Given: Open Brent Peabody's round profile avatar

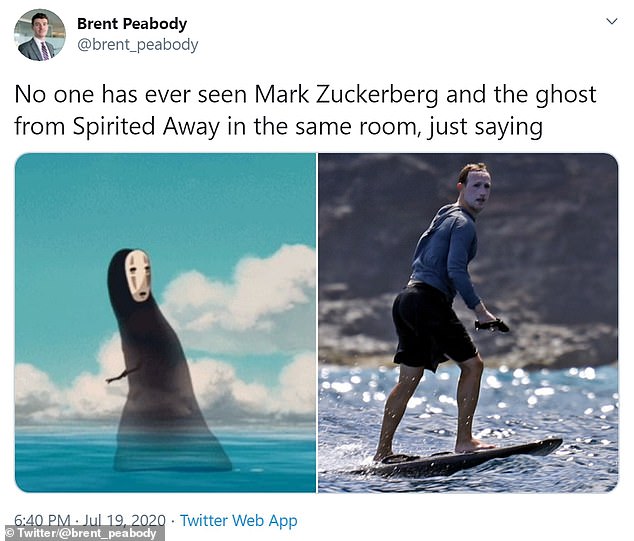Looking at the screenshot, I should coord(40,35).
